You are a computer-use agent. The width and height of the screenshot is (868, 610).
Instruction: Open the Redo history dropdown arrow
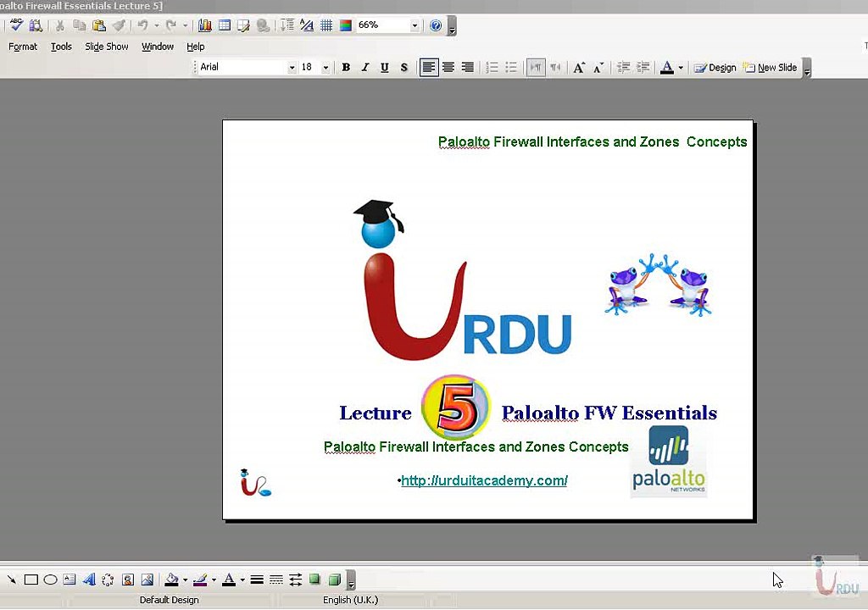coord(185,25)
